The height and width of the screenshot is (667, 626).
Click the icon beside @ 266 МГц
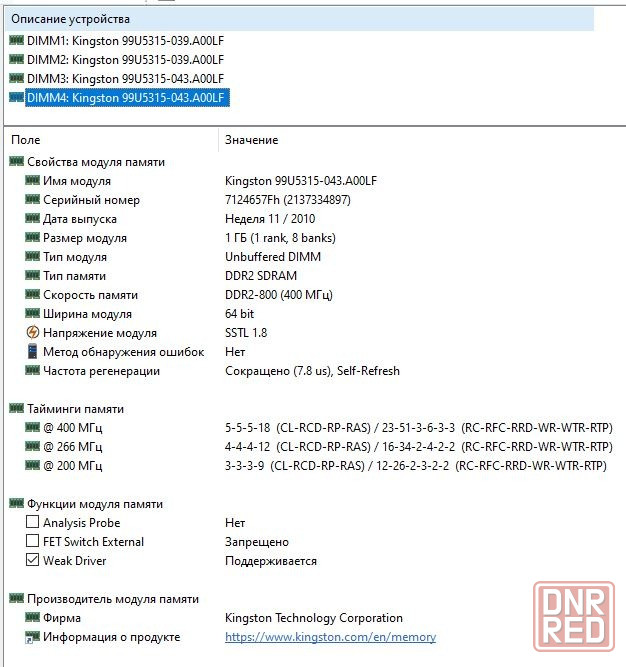[32, 446]
